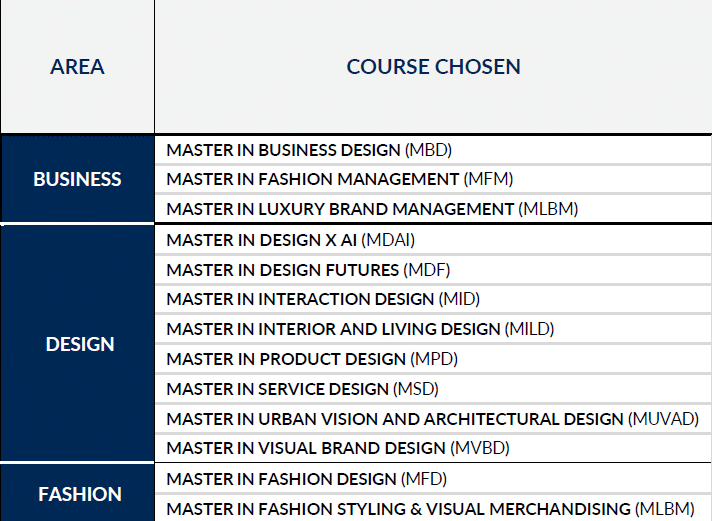Viewport: 712px width, 521px height.
Task: Select the FASHION area cell
Action: (x=80, y=494)
